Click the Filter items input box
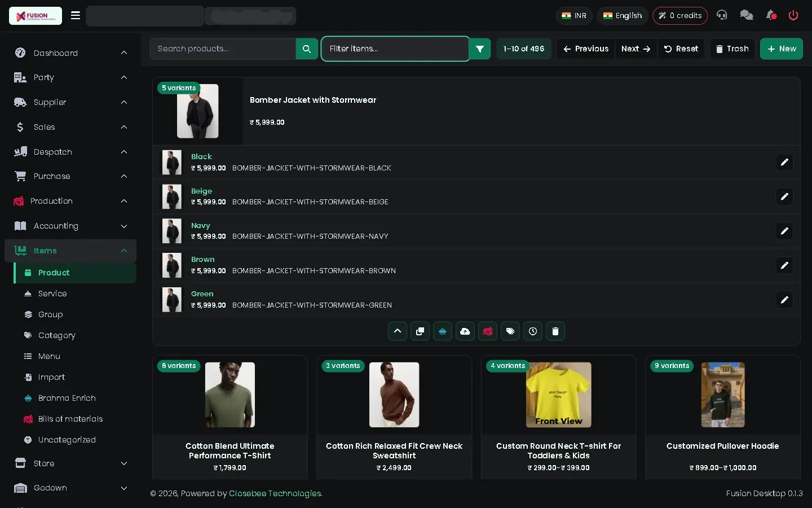The height and width of the screenshot is (508, 812). [395, 49]
